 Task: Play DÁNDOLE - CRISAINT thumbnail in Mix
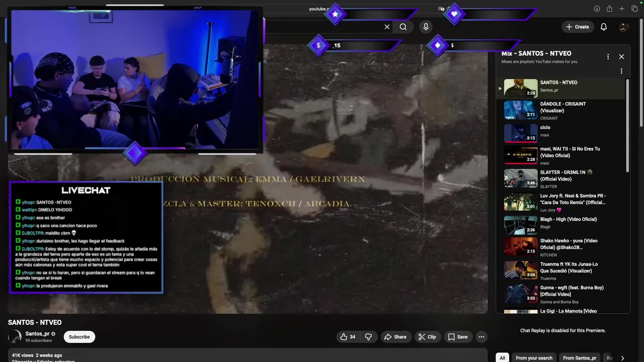[x=521, y=110]
